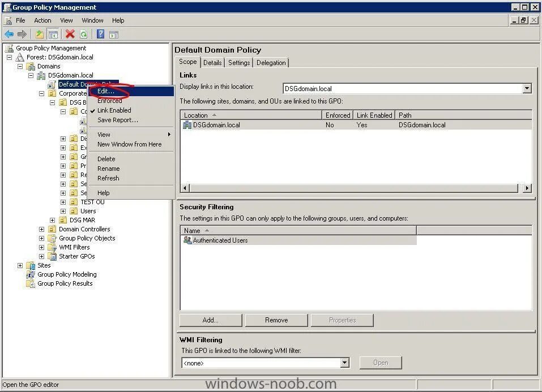This screenshot has width=542, height=392.
Task: Expand the TEST OU node
Action: coord(63,202)
